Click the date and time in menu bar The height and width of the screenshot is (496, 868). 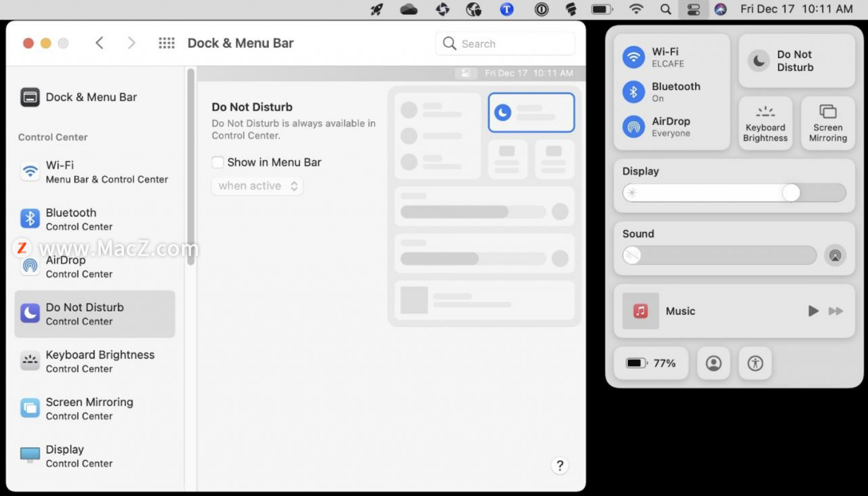(x=796, y=9)
